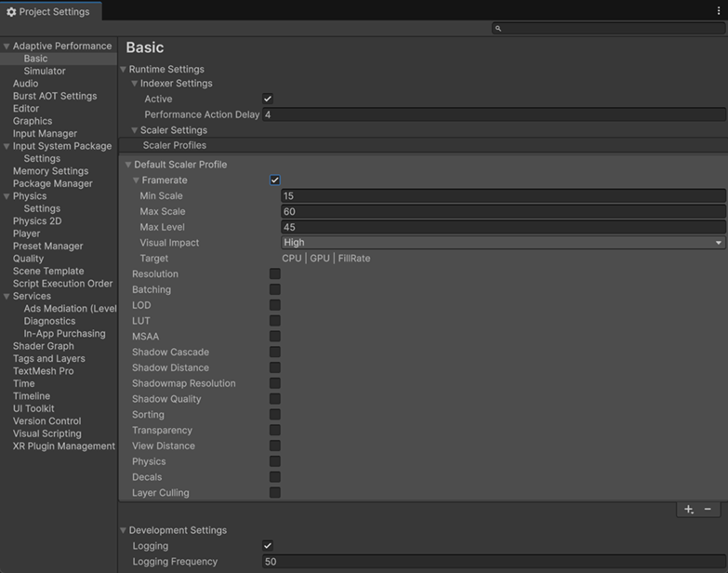
Task: Turn off the Logging checkbox
Action: (x=268, y=546)
